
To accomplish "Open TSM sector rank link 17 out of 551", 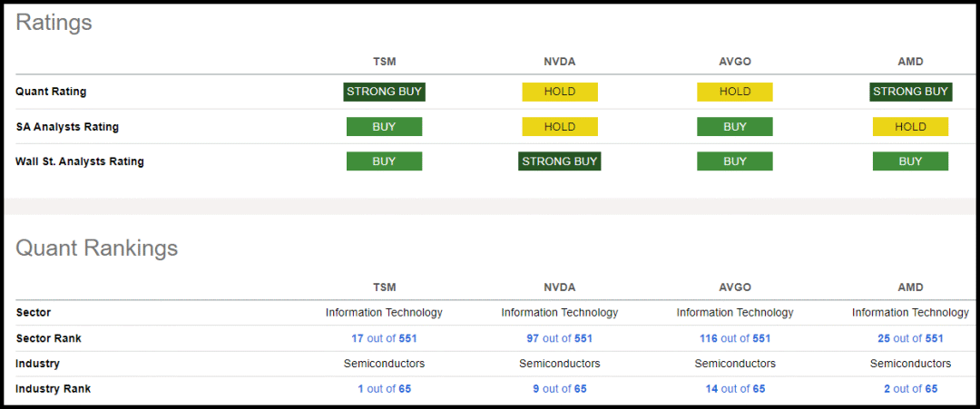I will pos(385,338).
